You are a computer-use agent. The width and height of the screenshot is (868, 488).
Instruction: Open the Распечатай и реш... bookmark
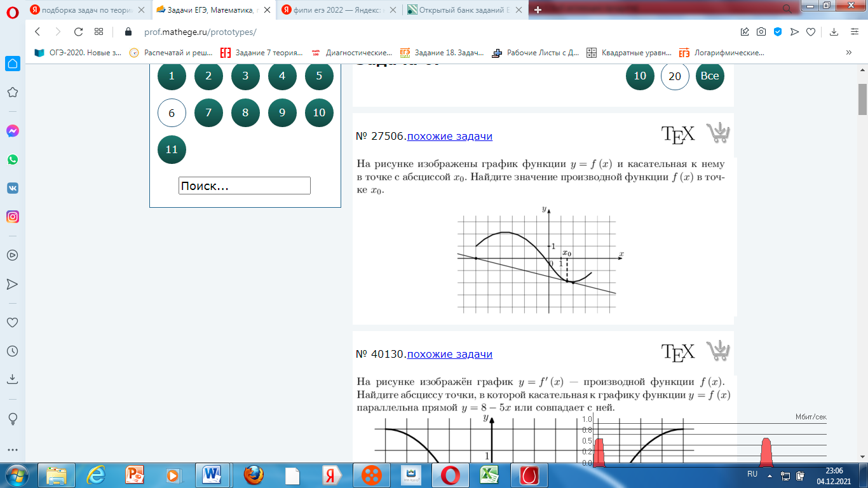point(171,53)
